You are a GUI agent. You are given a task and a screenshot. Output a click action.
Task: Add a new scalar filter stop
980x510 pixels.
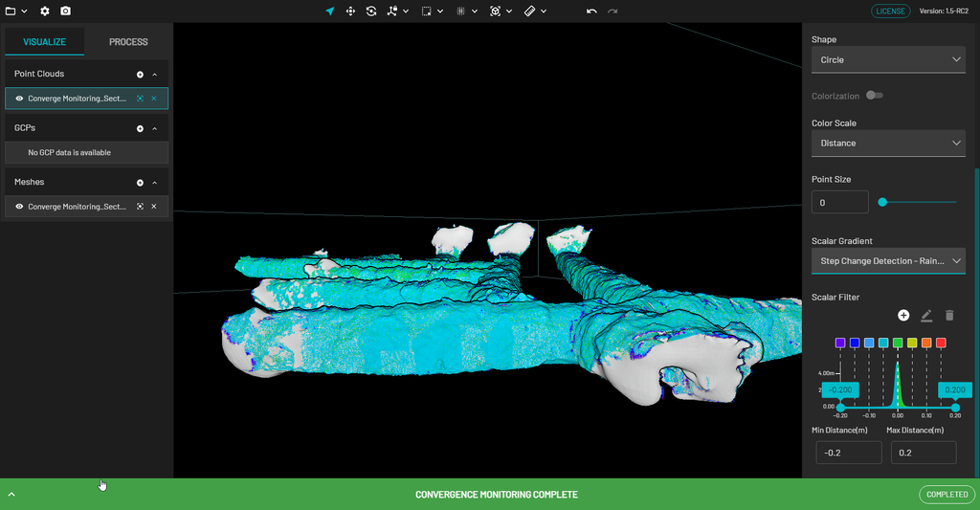[x=903, y=315]
